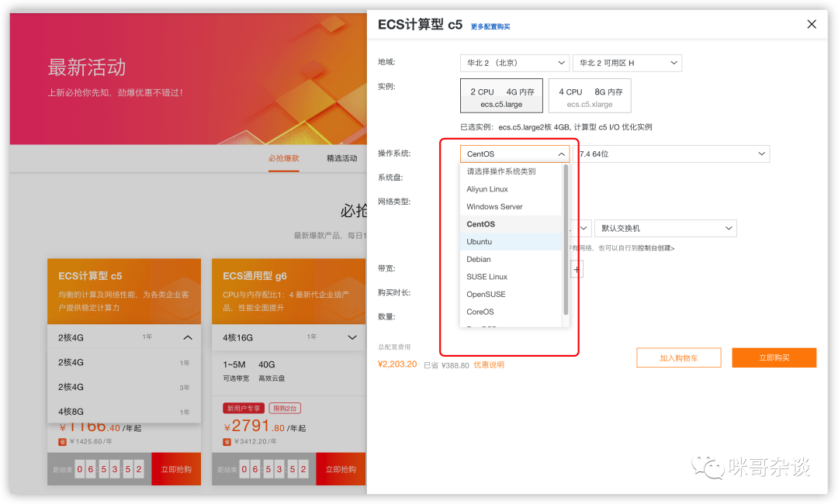
Task: Choose CoreOS from the OS list
Action: click(x=511, y=312)
